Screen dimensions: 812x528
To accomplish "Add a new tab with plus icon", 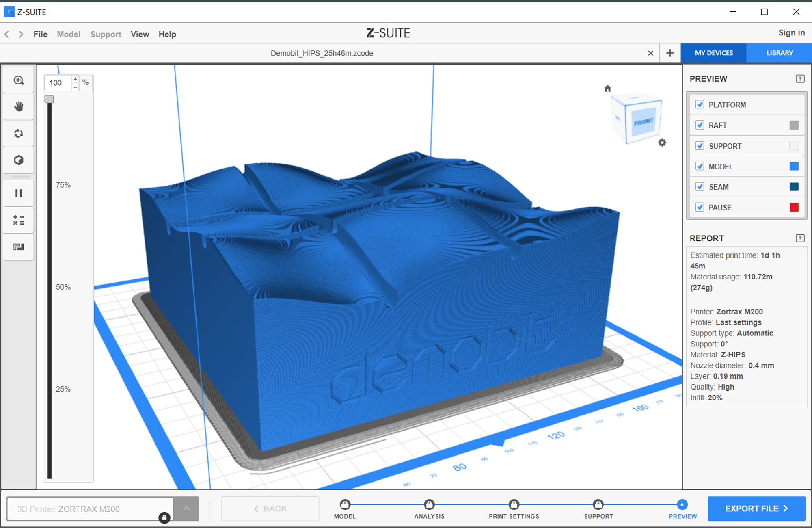I will 670,53.
